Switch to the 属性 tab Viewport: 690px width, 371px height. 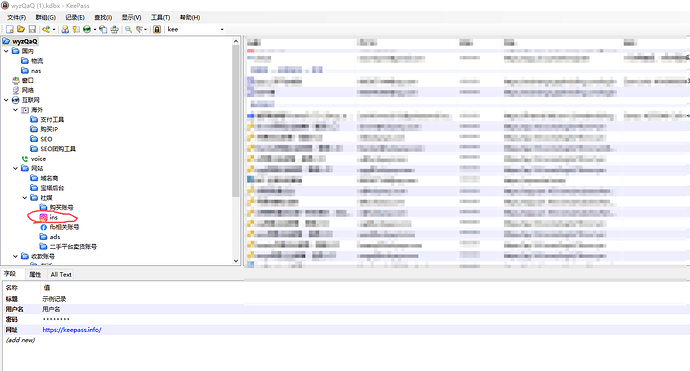click(35, 274)
